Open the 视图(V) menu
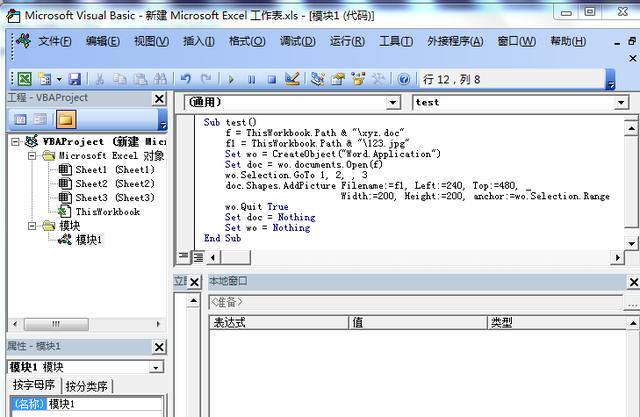 click(151, 41)
